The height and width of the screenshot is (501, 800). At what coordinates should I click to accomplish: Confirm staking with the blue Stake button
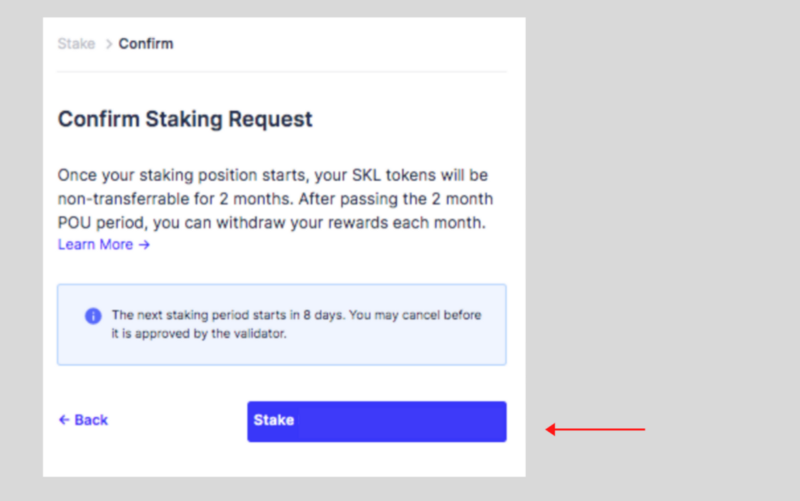click(377, 421)
